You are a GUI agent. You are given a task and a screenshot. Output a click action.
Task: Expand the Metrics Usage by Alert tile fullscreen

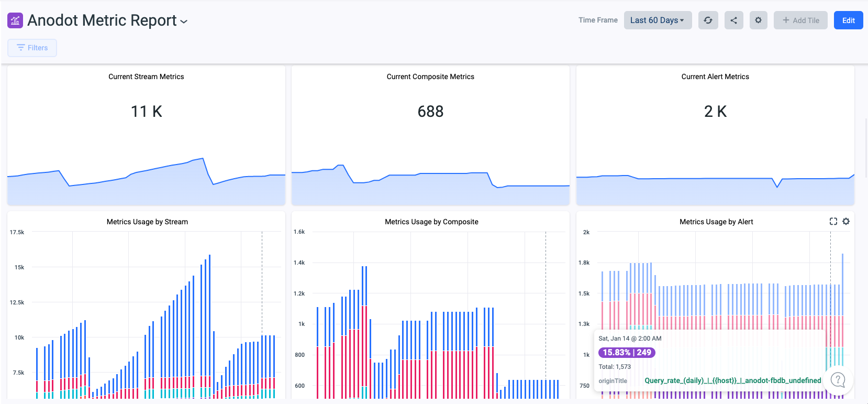[833, 222]
